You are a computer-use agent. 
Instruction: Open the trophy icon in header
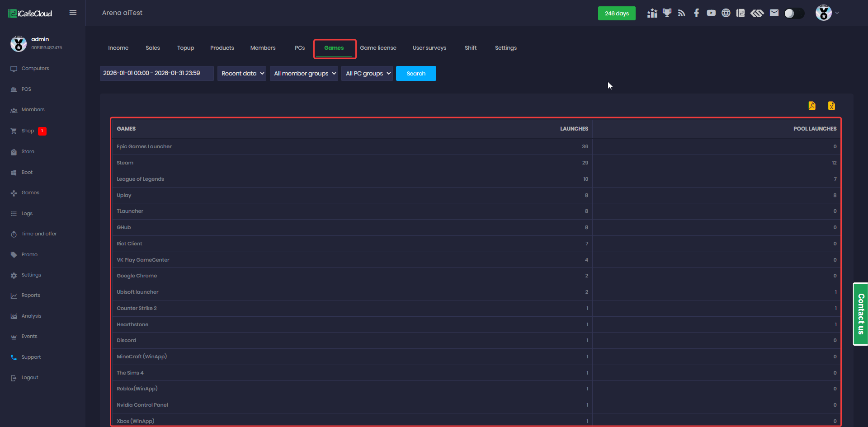(x=667, y=13)
